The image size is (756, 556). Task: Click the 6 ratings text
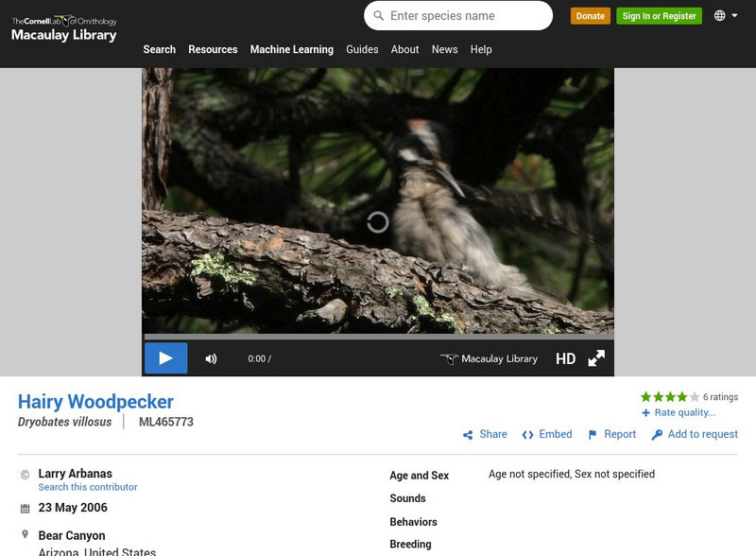(x=720, y=397)
